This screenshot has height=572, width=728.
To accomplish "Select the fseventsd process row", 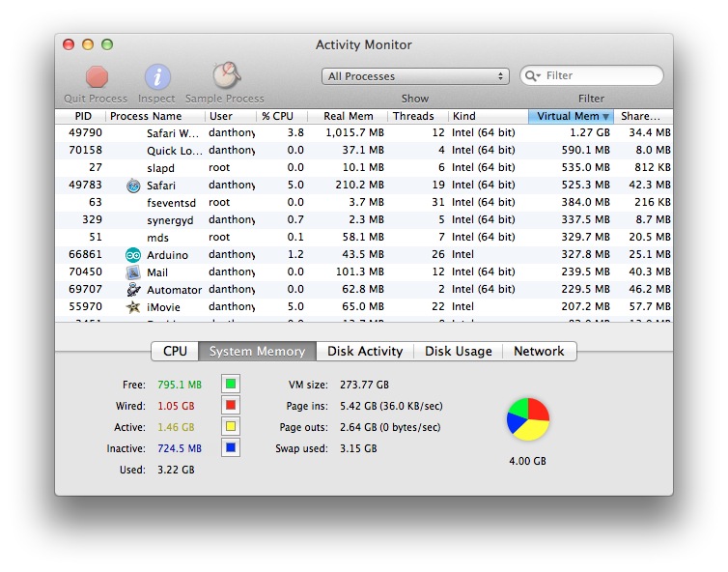I will click(x=364, y=203).
